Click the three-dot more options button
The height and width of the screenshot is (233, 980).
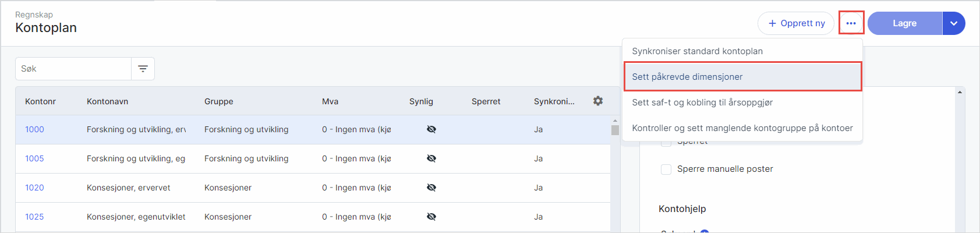pyautogui.click(x=851, y=23)
